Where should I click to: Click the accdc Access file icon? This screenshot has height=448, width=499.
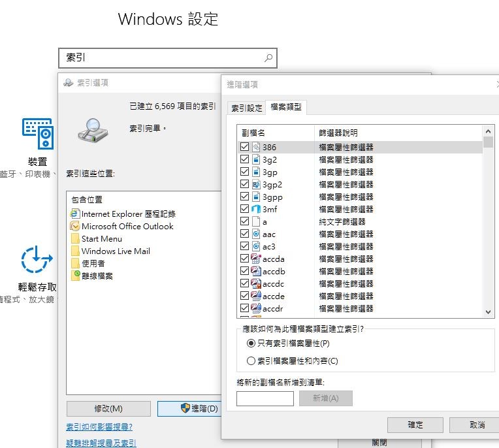point(256,283)
